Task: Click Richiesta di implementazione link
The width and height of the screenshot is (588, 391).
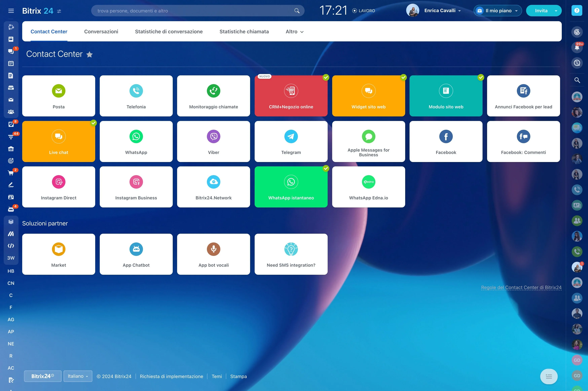Action: pos(172,376)
